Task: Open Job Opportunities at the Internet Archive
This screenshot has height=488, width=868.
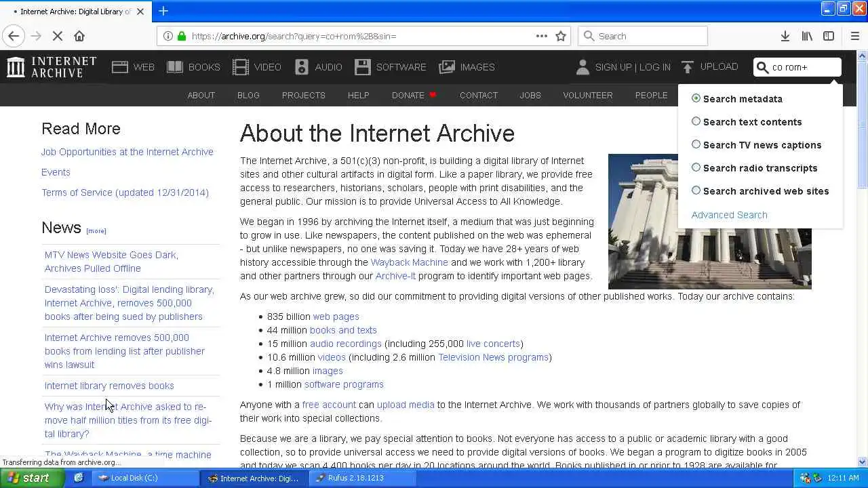Action: (127, 152)
